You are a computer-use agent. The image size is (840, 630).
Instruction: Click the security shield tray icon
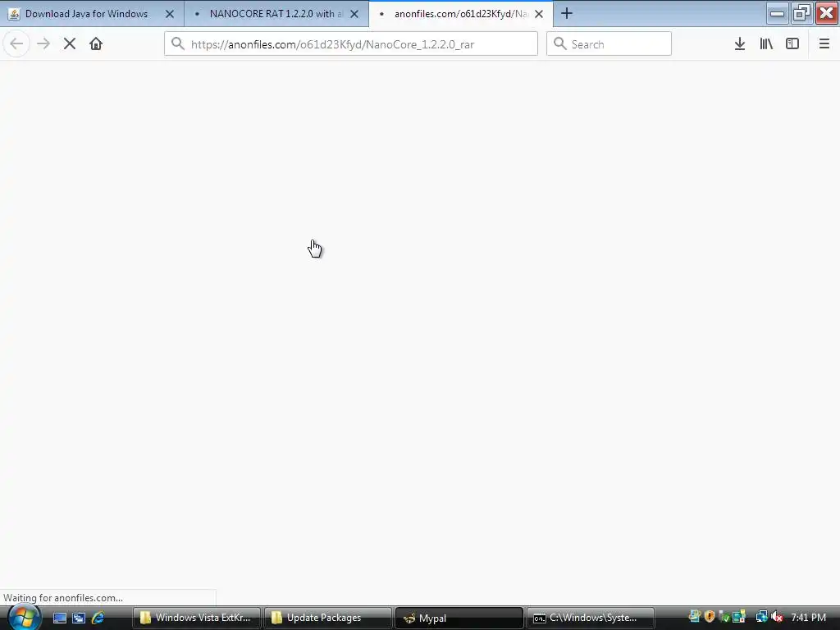(710, 617)
